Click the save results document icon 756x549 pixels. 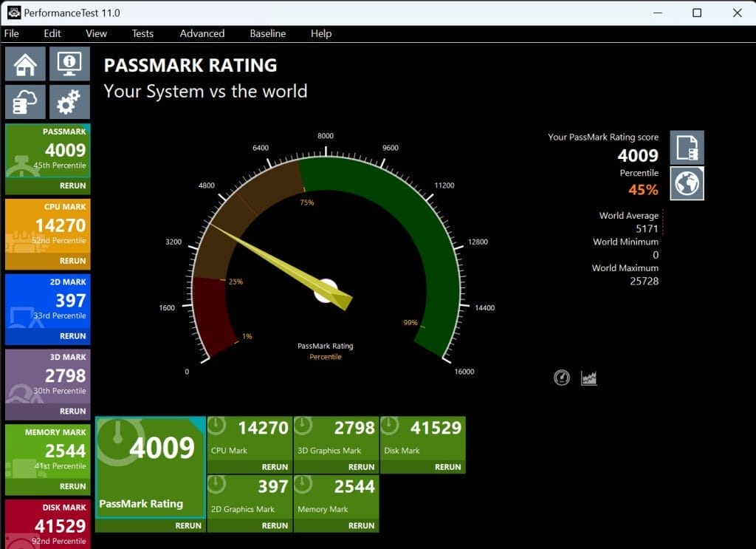coord(687,148)
